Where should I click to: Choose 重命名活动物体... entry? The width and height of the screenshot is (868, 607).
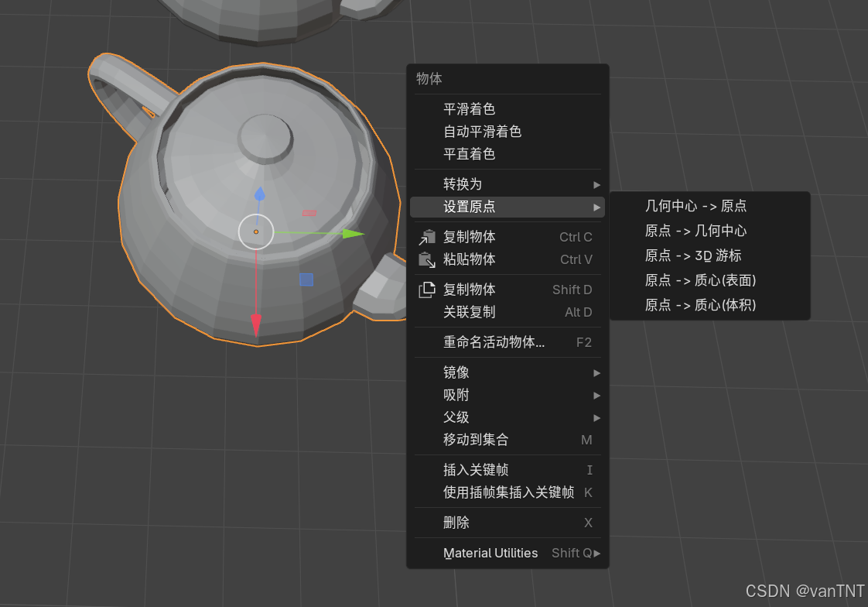point(507,342)
